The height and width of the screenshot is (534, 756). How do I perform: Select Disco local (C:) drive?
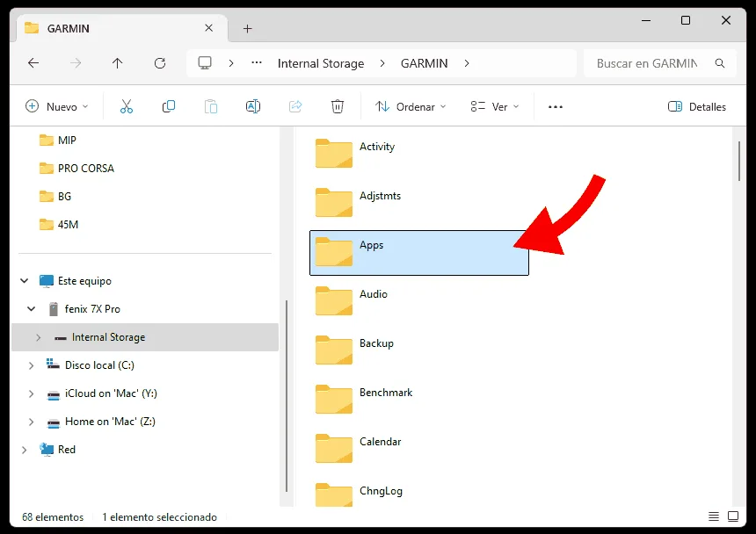point(91,365)
